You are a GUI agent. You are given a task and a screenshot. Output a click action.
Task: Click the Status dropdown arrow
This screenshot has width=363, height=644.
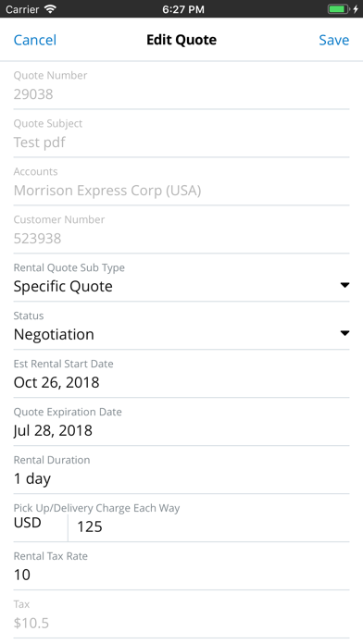(x=344, y=333)
